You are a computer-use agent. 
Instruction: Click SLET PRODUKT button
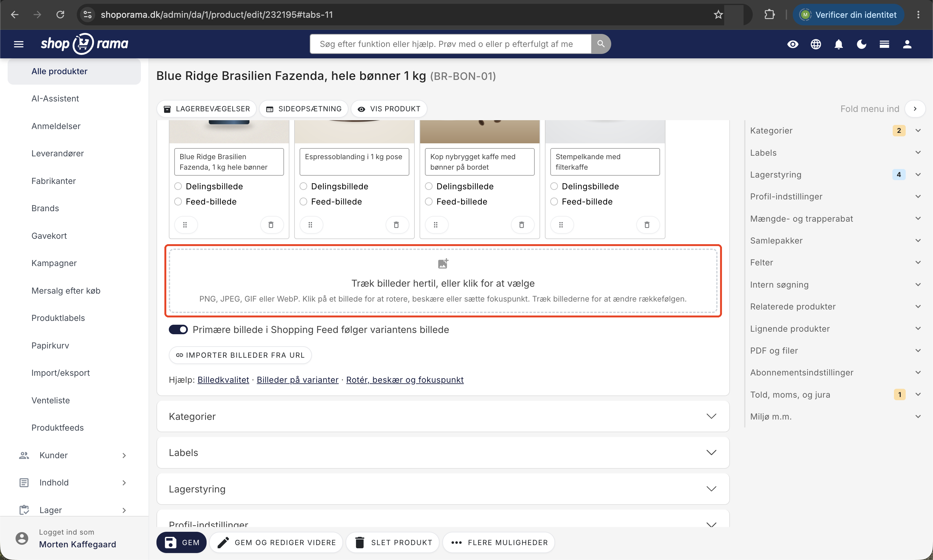click(x=393, y=542)
